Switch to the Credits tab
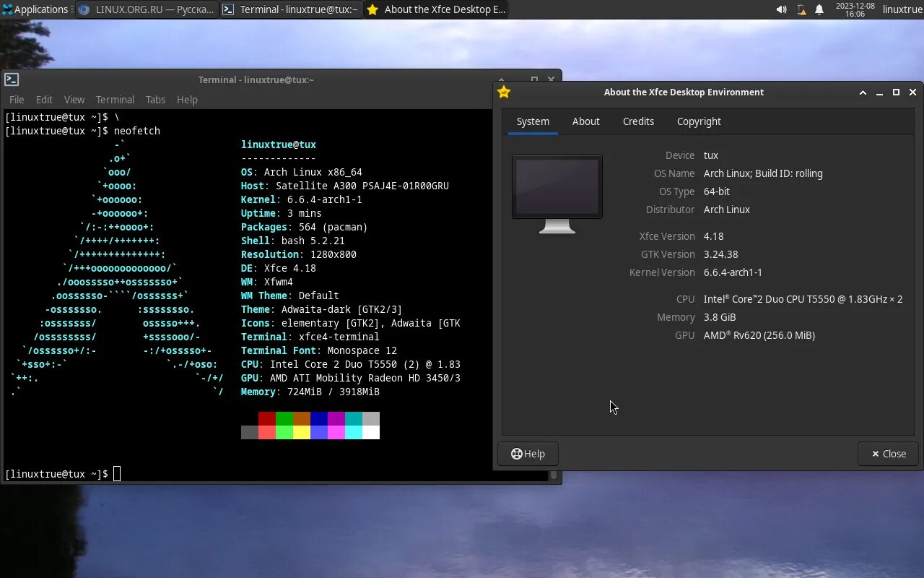 638,121
